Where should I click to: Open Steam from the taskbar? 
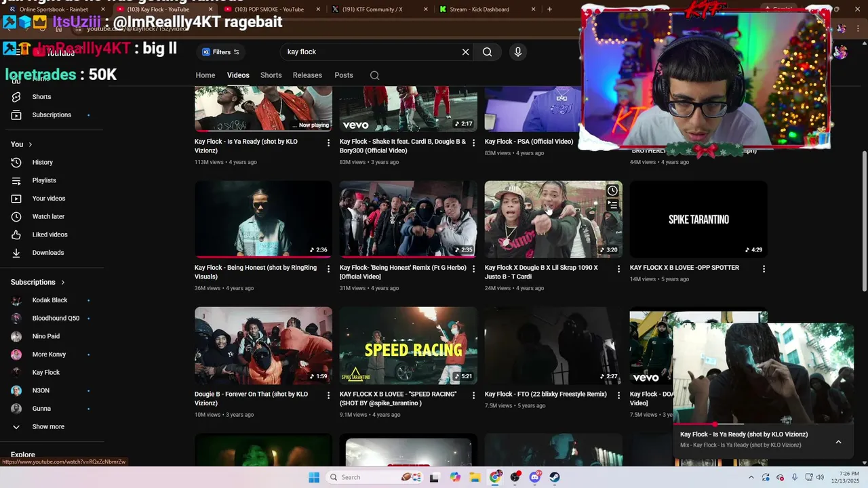click(x=555, y=477)
